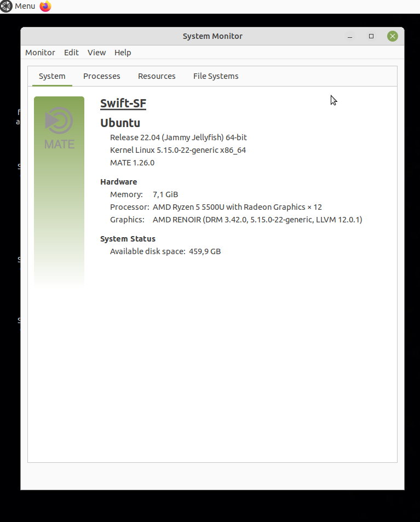This screenshot has width=420, height=522.
Task: Click the Processor: label
Action: point(130,207)
